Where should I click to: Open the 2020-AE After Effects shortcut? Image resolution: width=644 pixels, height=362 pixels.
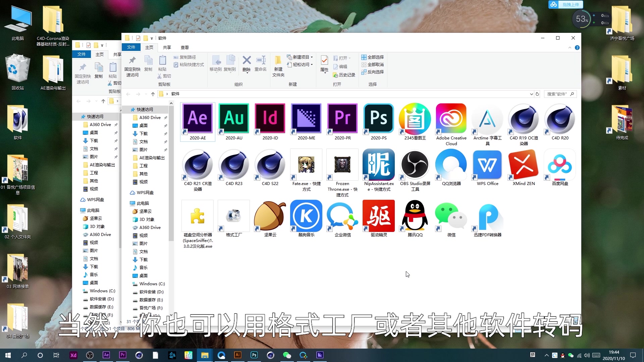pos(198,122)
